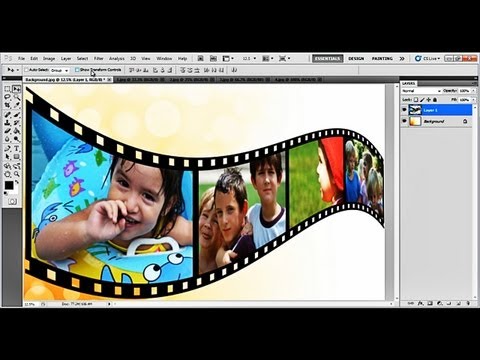Toggle lock image pixels brush icon
Screen dimensions: 480x360
tap(422, 100)
